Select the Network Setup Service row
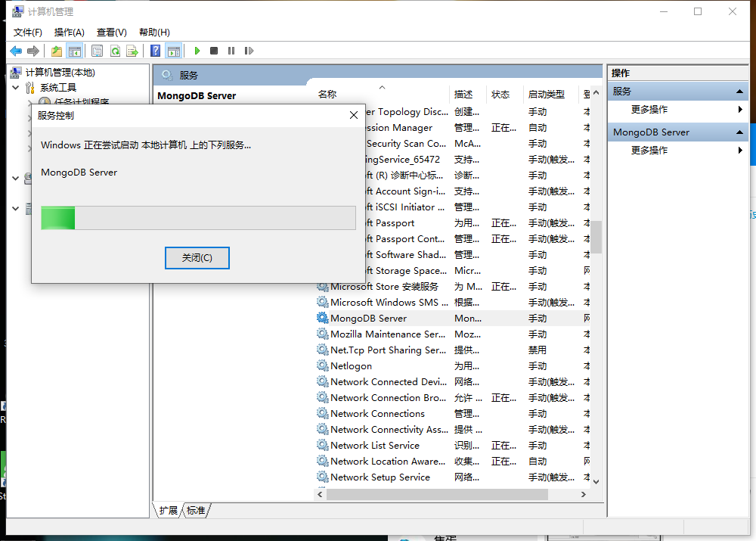Image resolution: width=756 pixels, height=541 pixels. tap(452, 477)
